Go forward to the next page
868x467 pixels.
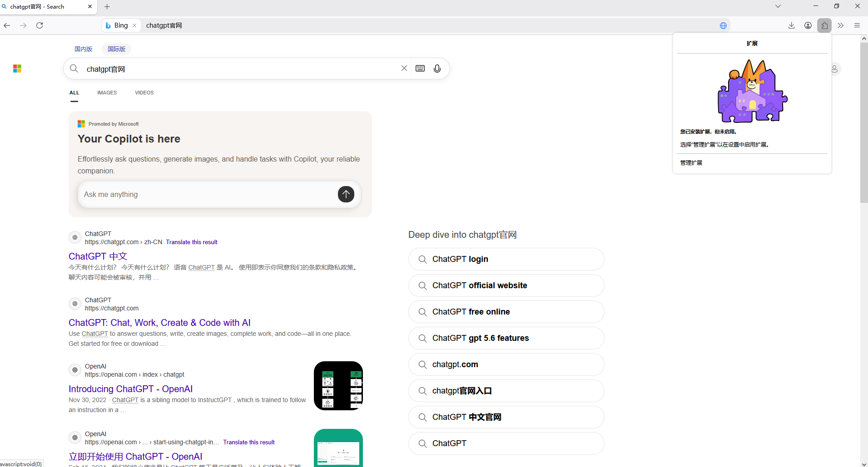pos(23,25)
